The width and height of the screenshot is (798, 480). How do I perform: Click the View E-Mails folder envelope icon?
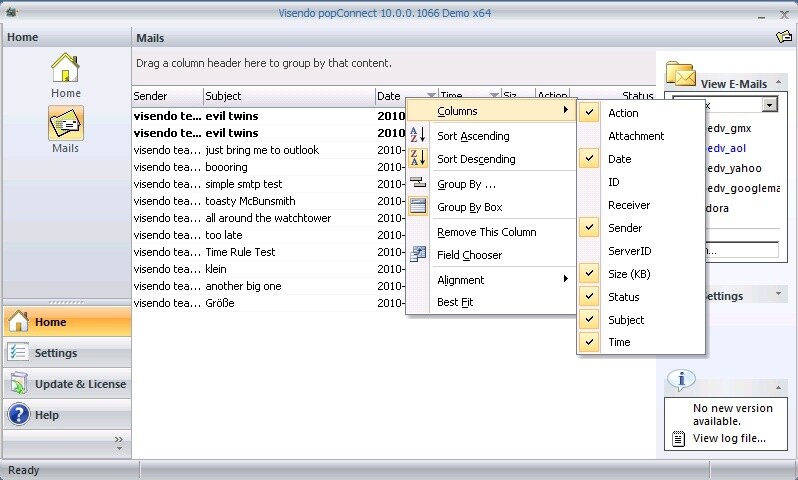coord(680,75)
